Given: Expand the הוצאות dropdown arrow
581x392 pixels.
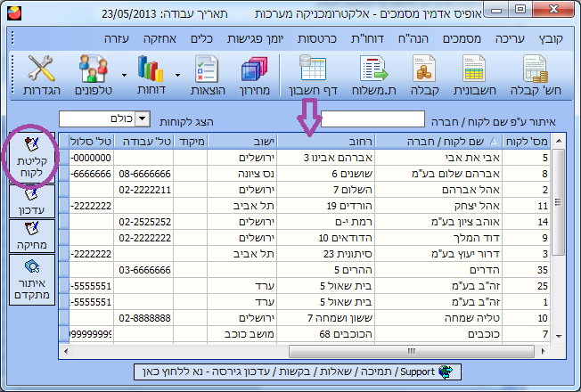Looking at the screenshot, I should pyautogui.click(x=177, y=75).
